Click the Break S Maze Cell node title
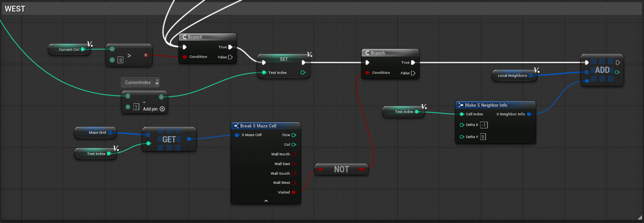The height and width of the screenshot is (223, 644). (258, 126)
